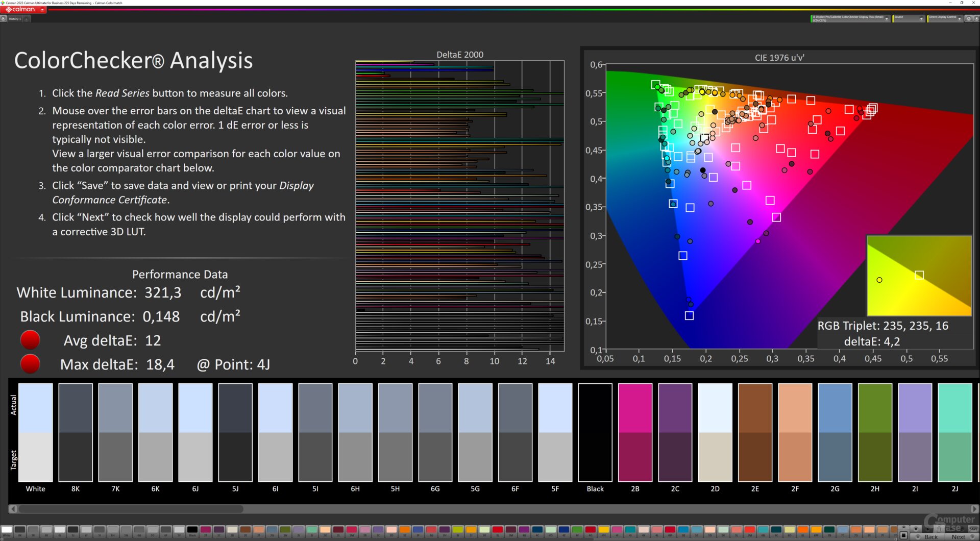Click the white patch in bottom strip
The width and height of the screenshot is (980, 541).
click(7, 531)
